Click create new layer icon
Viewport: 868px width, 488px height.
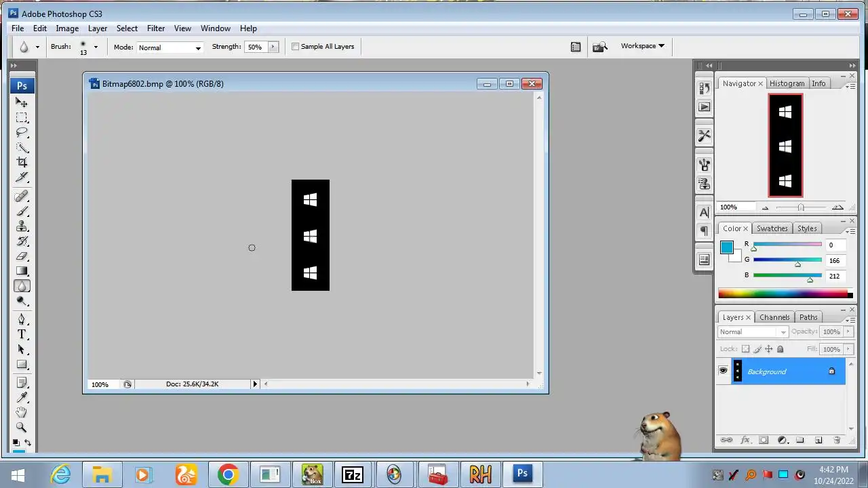(818, 440)
